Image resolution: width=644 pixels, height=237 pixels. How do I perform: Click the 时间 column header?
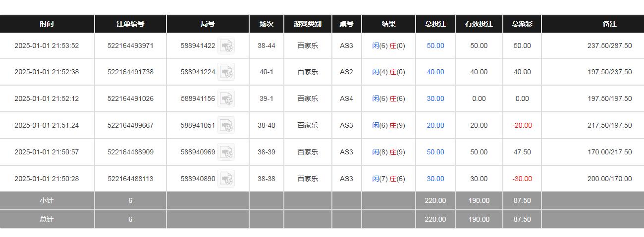coord(47,24)
